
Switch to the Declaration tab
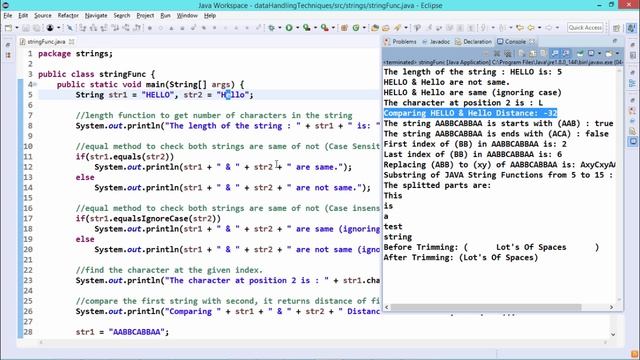click(x=473, y=42)
